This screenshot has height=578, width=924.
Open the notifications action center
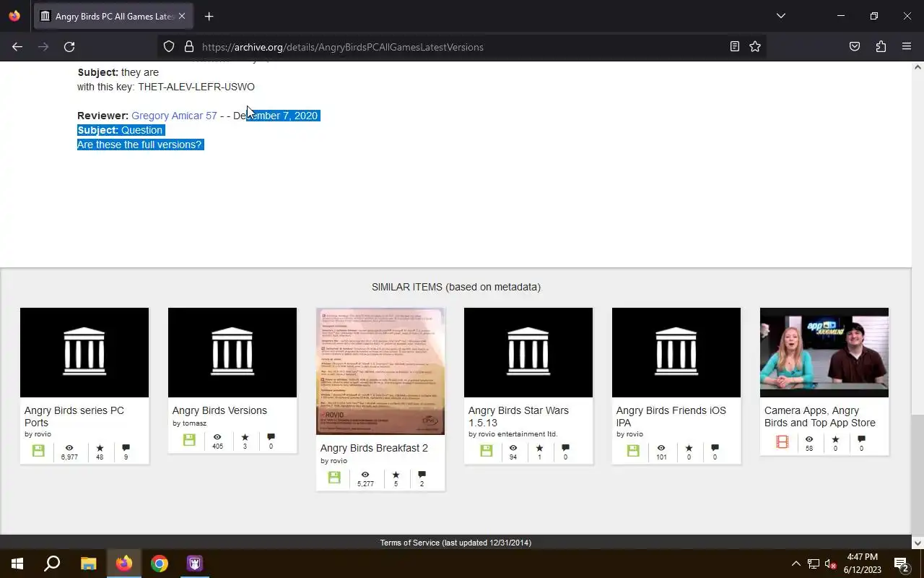pyautogui.click(x=902, y=564)
